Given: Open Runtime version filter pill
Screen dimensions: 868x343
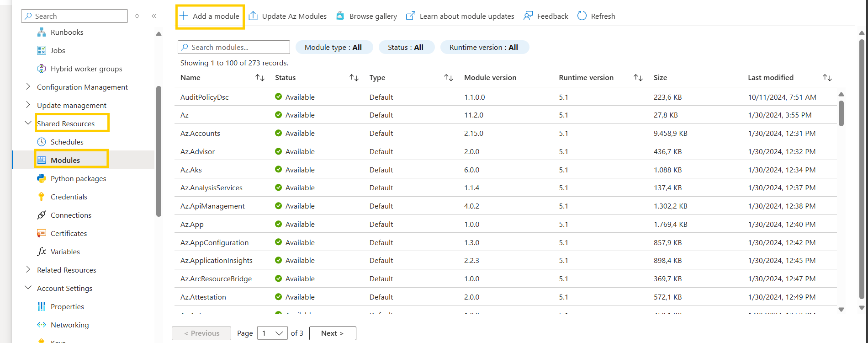Looking at the screenshot, I should click(484, 47).
